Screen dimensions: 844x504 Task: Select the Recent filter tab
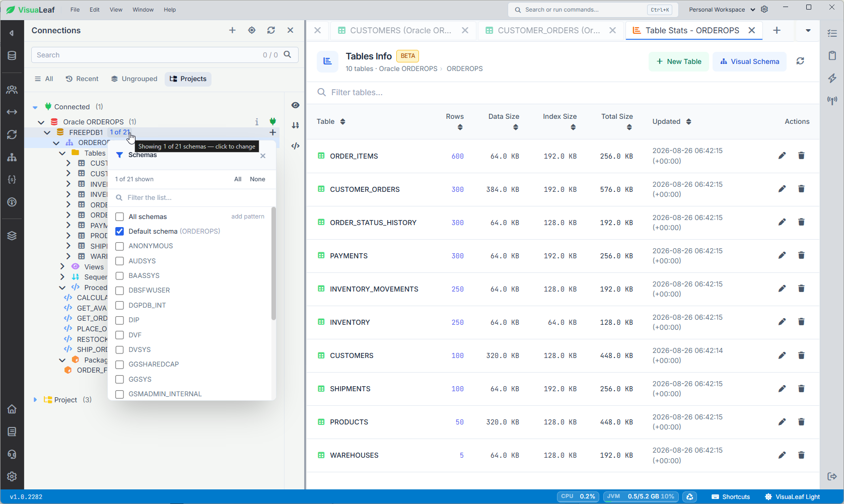[x=82, y=79]
